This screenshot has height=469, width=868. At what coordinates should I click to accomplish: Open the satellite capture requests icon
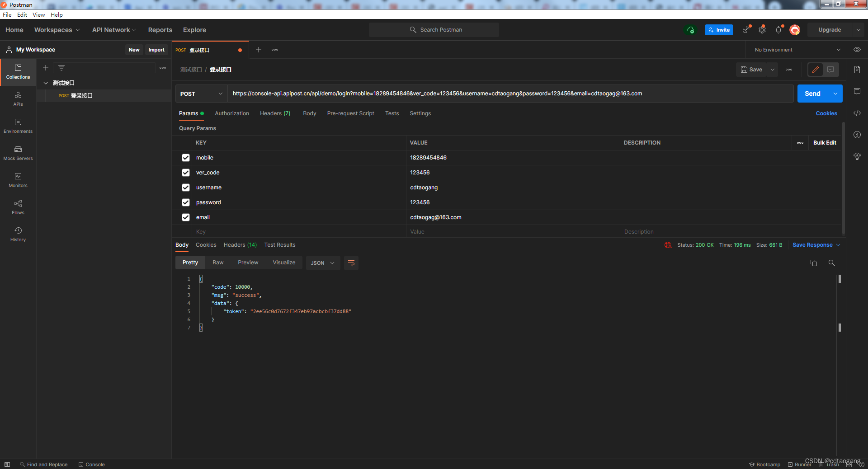pos(746,30)
